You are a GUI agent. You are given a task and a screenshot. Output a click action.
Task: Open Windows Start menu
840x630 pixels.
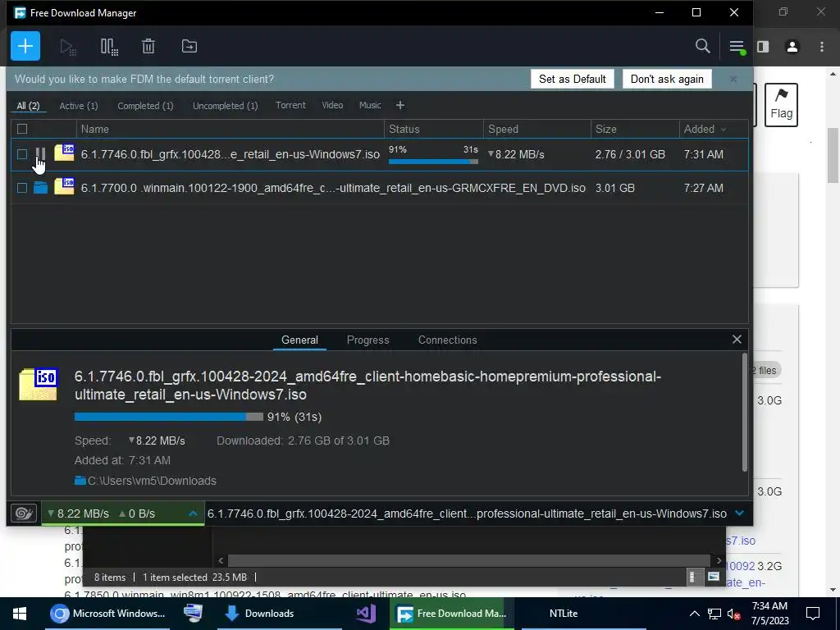(20, 614)
